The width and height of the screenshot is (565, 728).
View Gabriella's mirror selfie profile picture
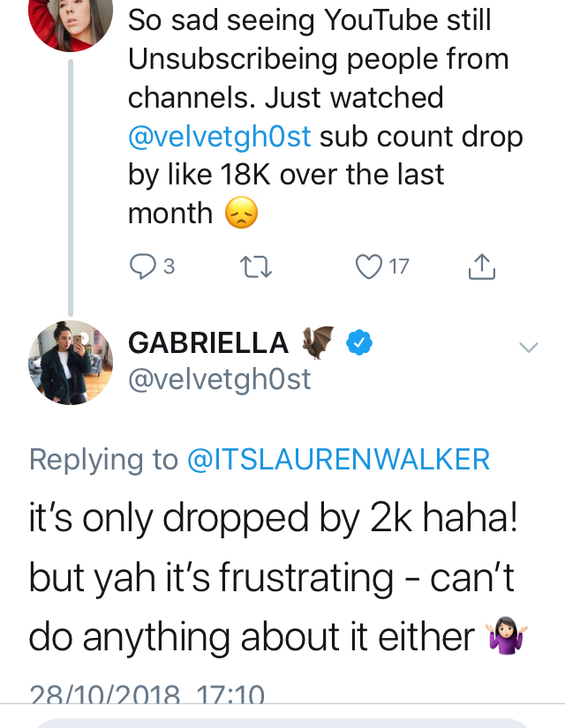(x=71, y=362)
